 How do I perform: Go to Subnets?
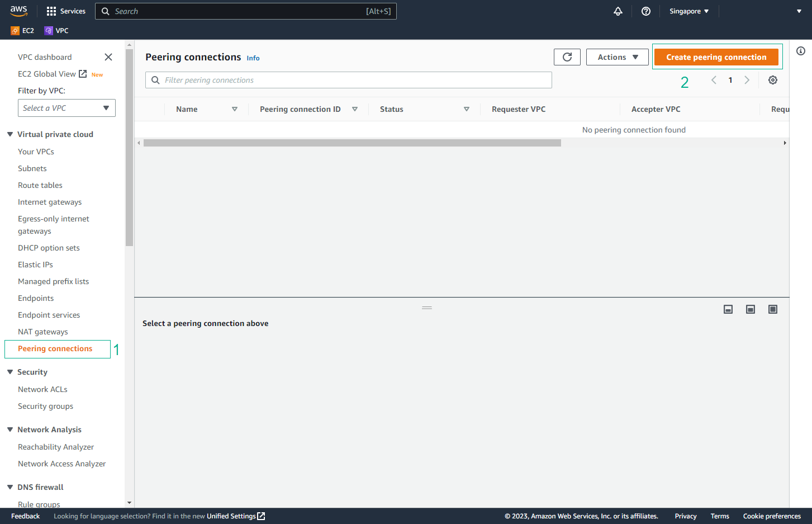(32, 168)
